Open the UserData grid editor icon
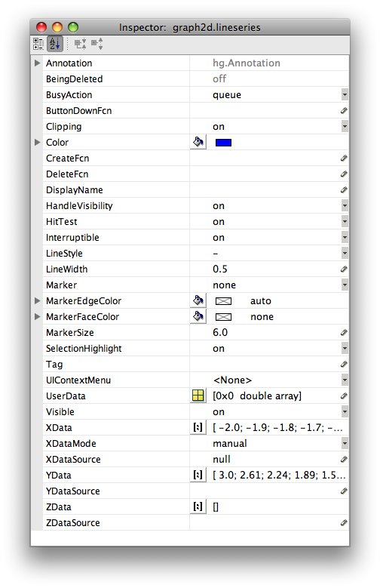 (198, 396)
